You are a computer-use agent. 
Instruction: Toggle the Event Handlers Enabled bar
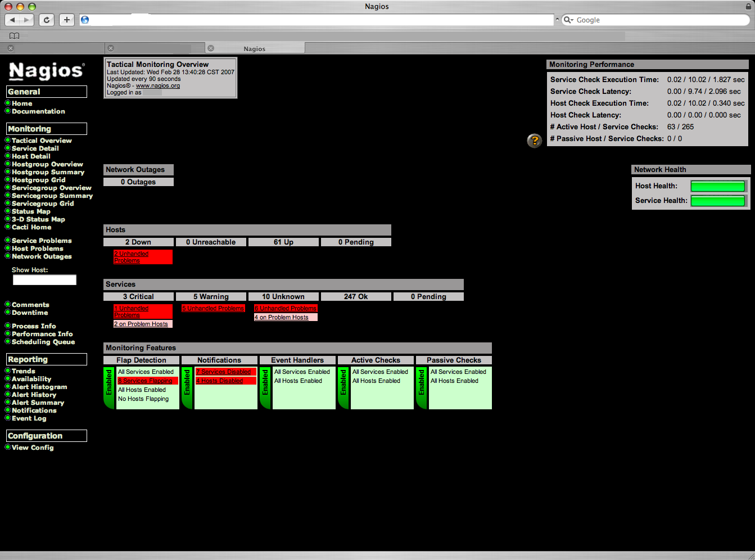click(265, 387)
